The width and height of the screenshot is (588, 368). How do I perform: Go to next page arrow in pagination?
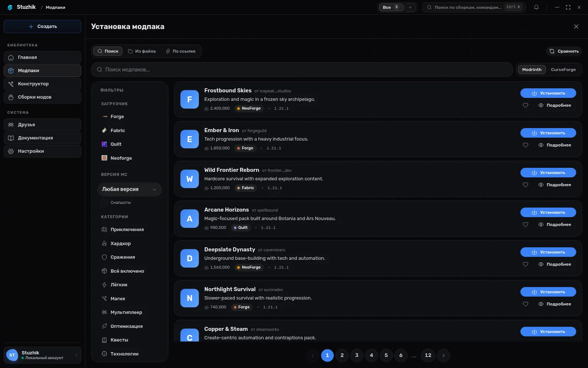pos(444,355)
